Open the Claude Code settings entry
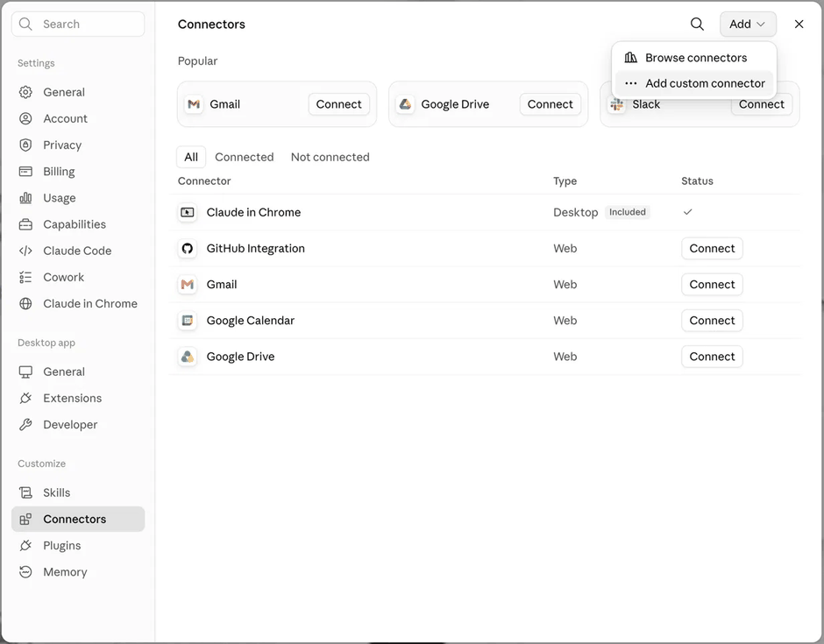The image size is (824, 644). [78, 251]
